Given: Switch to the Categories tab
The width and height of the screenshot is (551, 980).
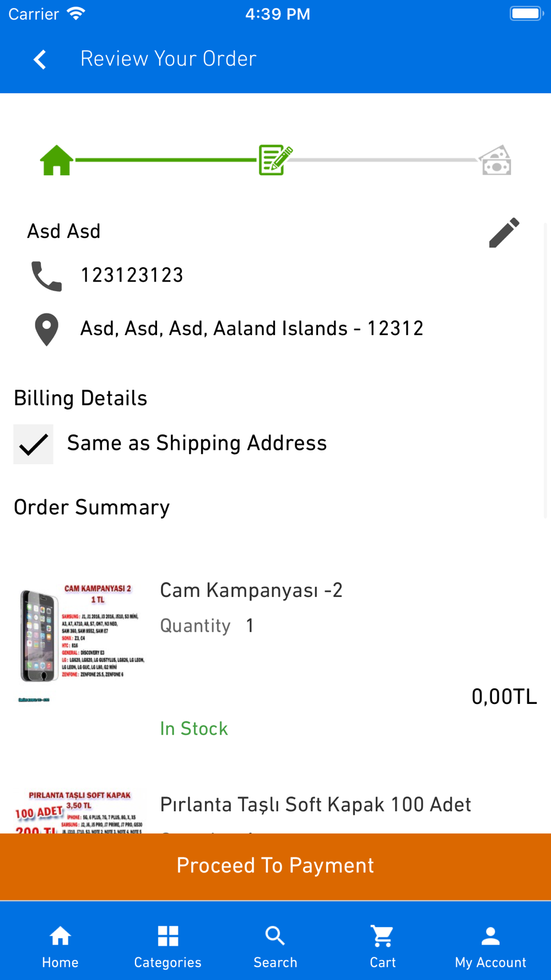Looking at the screenshot, I should pos(168,946).
